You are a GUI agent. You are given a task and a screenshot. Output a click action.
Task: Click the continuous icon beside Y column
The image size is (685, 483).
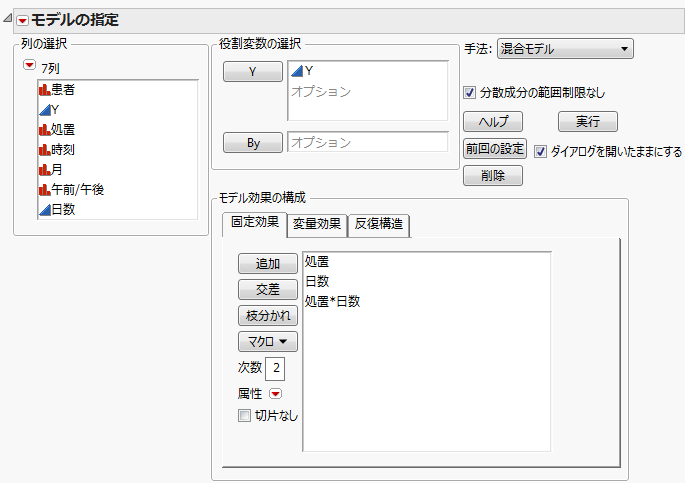tap(45, 110)
